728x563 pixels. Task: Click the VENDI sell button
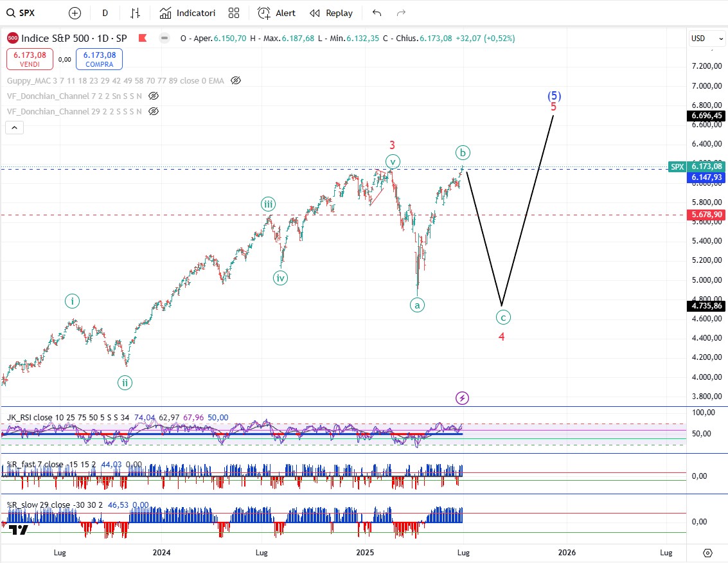pos(30,59)
